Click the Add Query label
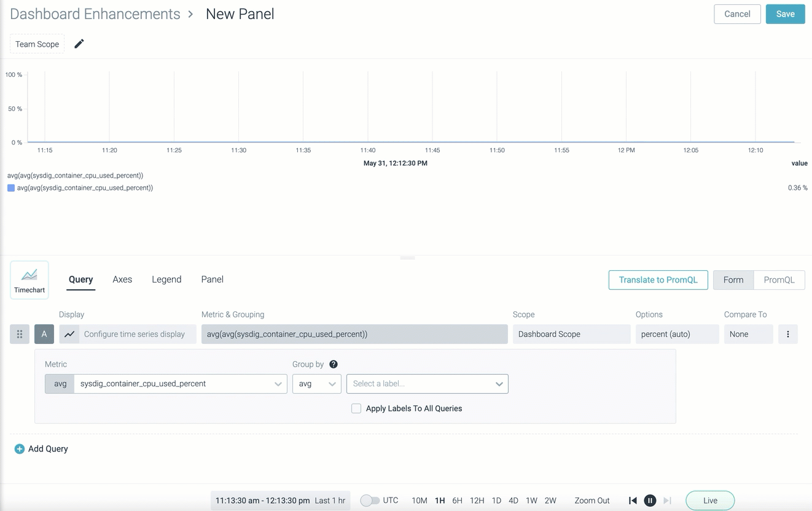812x511 pixels. [x=48, y=449]
